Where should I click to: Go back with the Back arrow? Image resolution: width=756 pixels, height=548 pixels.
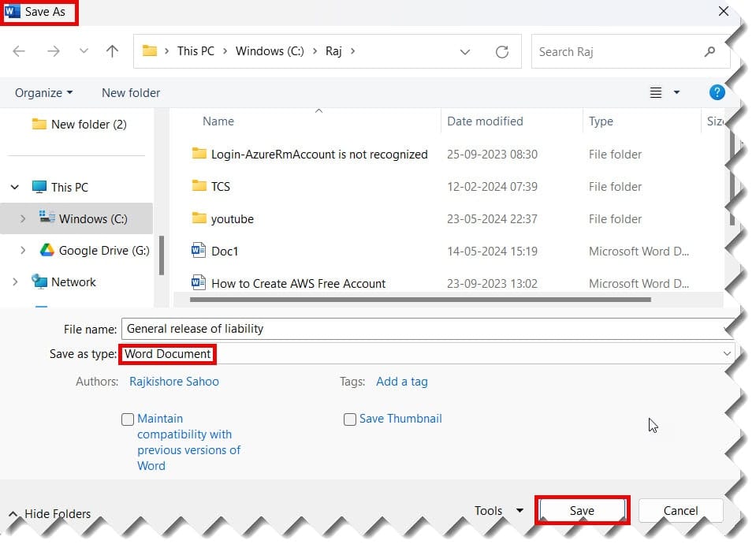coord(19,51)
